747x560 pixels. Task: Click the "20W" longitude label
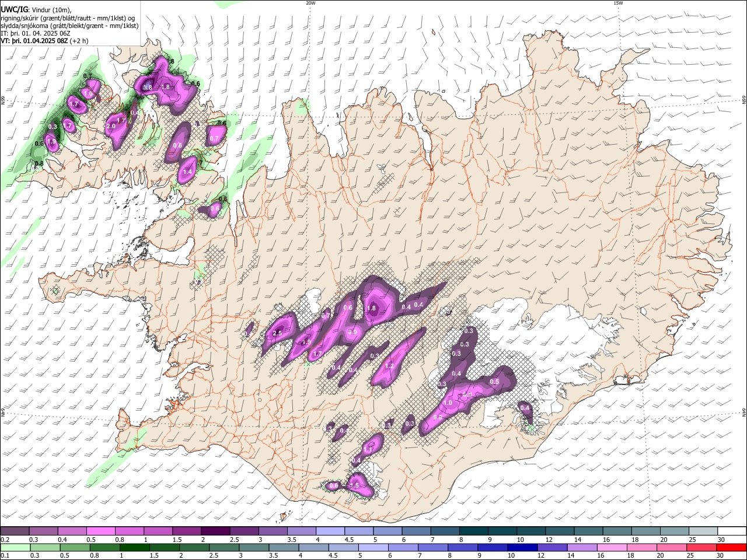click(310, 3)
